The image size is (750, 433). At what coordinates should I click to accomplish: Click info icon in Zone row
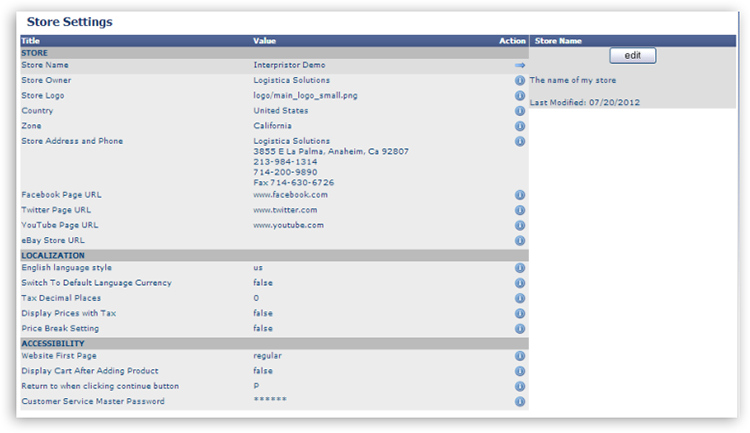click(x=520, y=126)
